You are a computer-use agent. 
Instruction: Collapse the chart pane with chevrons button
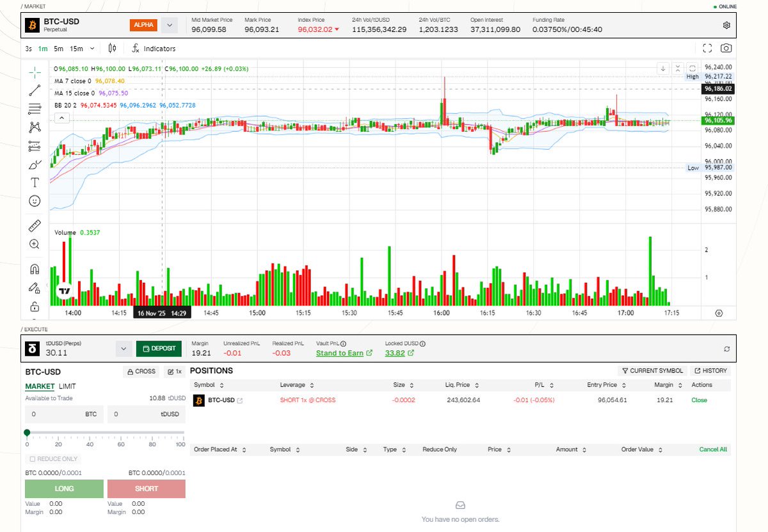coord(678,68)
